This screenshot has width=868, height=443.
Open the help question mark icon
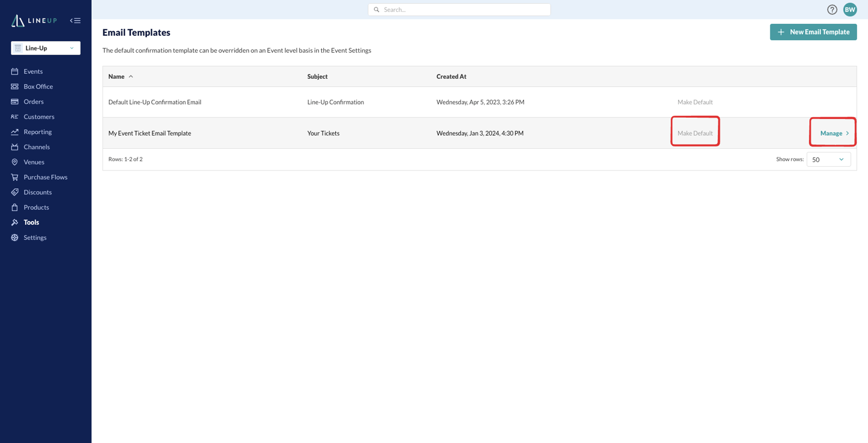click(x=832, y=10)
